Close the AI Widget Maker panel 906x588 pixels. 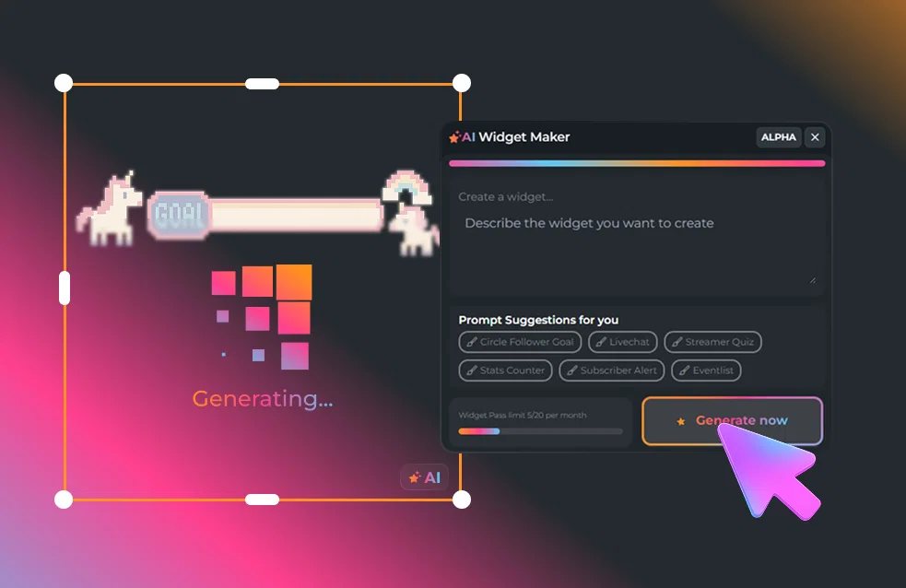(x=815, y=137)
